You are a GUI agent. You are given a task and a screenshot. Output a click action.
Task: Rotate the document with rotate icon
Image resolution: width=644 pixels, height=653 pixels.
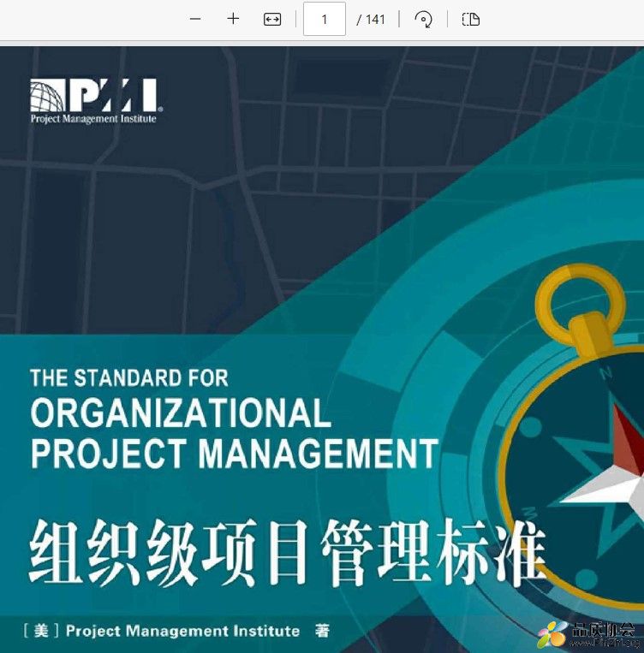(x=423, y=19)
